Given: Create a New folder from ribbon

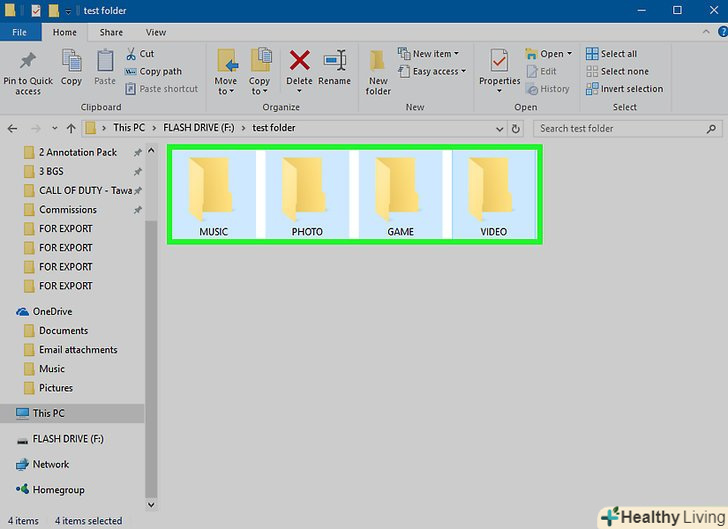Looking at the screenshot, I should [378, 72].
